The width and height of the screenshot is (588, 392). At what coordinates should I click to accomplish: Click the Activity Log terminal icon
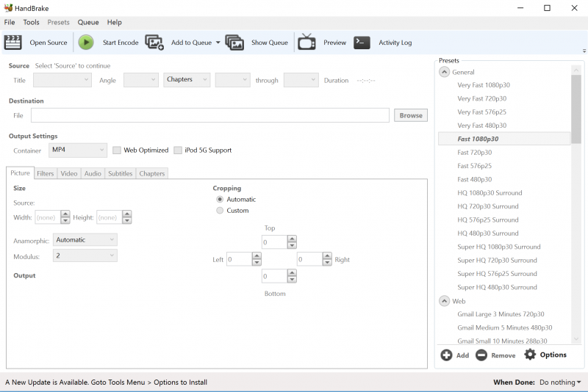click(362, 43)
